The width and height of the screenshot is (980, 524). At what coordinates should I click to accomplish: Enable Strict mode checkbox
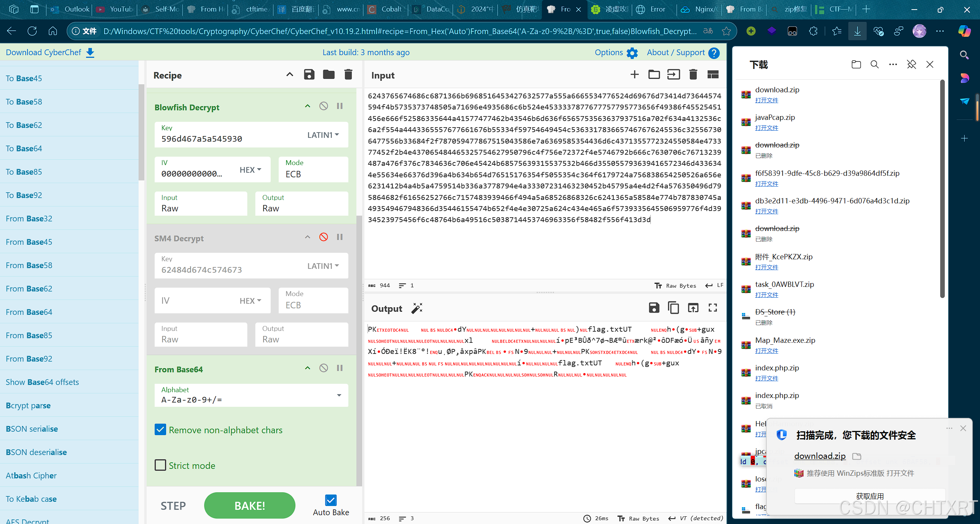[x=160, y=465]
